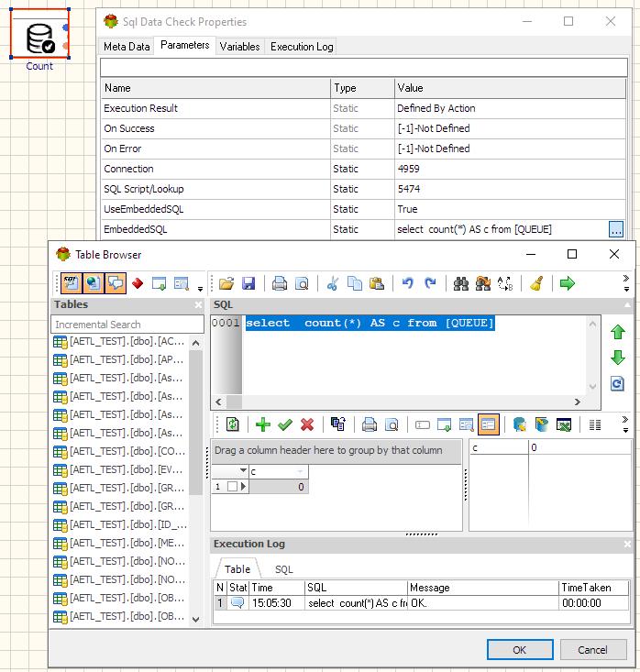Print the result grid with printer icon
The height and width of the screenshot is (672, 640).
click(370, 424)
